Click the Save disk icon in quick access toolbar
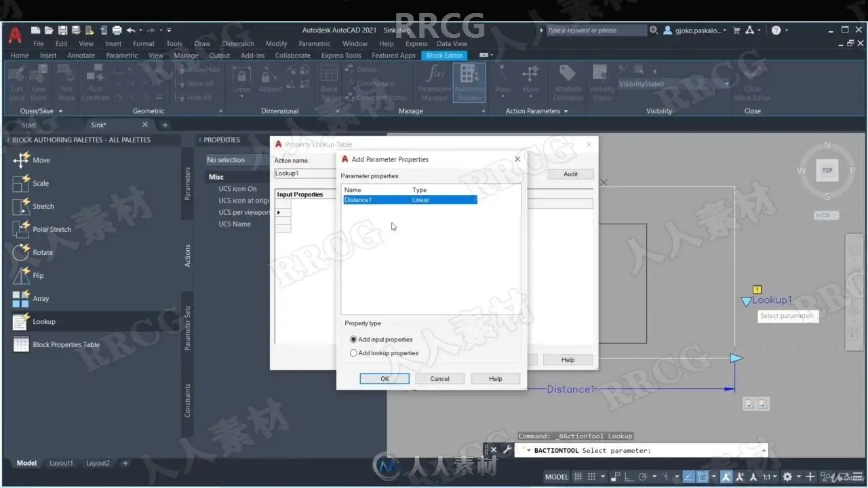Viewport: 868px width, 488px height. [62, 30]
